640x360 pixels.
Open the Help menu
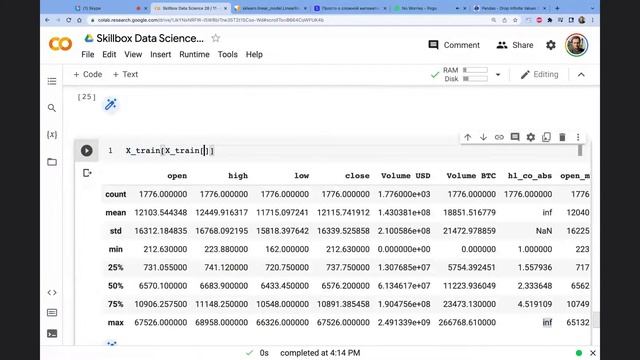pos(254,54)
